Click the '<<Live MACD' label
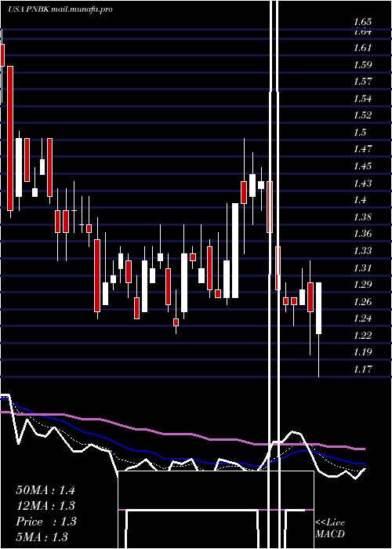This screenshot has height=549, width=392. 330,529
